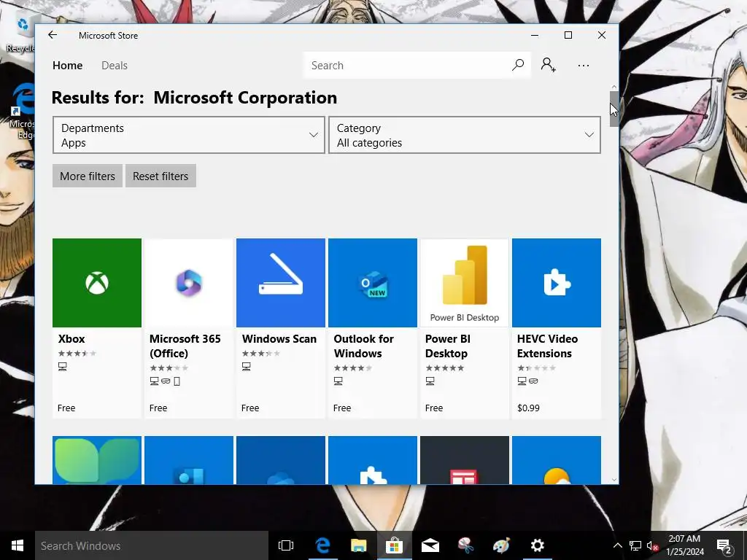The height and width of the screenshot is (560, 747).
Task: Click the search magnifier icon
Action: [518, 65]
